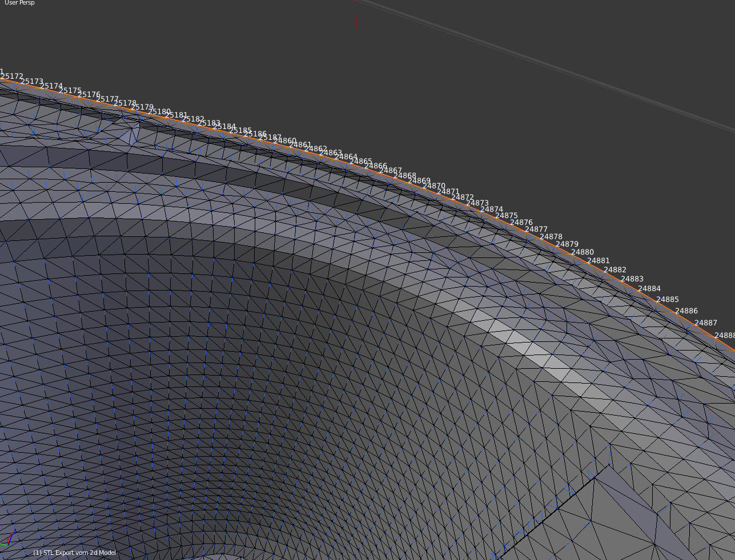Select vertex index label 25178
The width and height of the screenshot is (735, 560).
(x=124, y=103)
